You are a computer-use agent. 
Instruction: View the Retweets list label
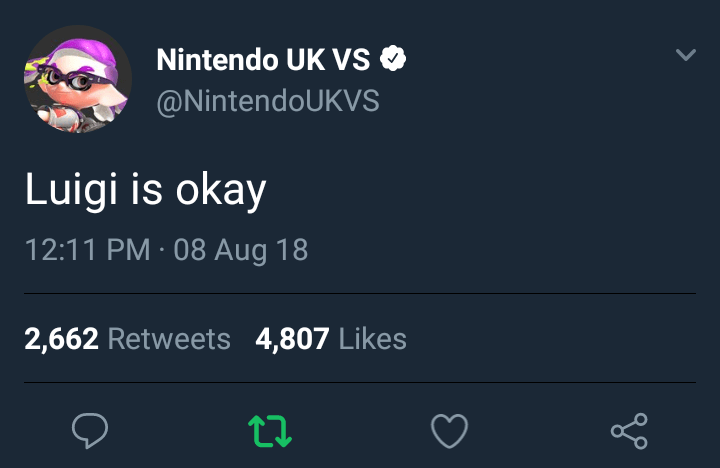pos(169,339)
